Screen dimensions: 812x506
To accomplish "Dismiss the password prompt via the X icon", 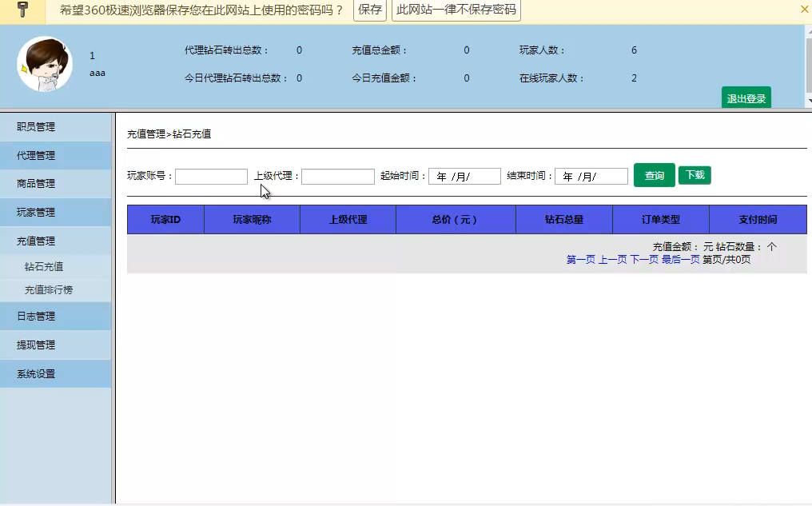I will click(804, 10).
